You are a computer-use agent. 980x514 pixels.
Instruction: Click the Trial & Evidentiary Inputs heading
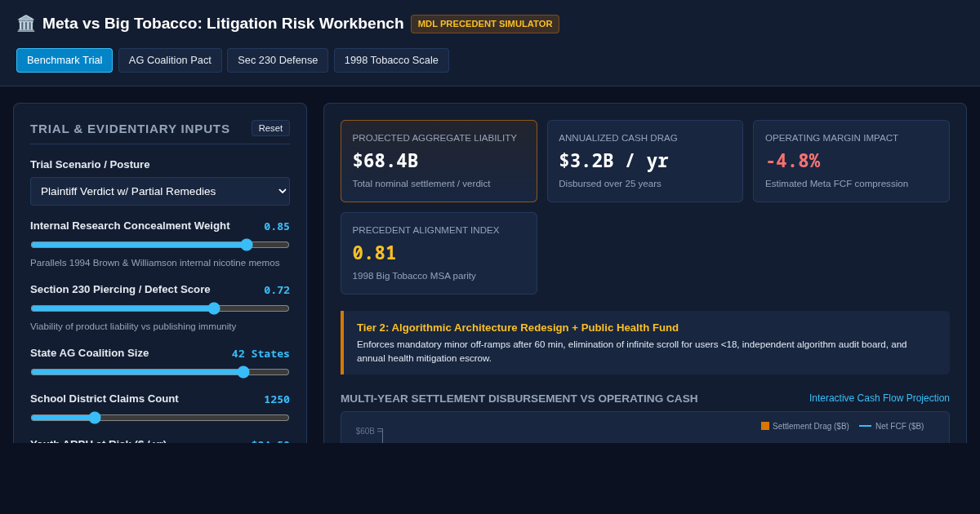tap(130, 128)
